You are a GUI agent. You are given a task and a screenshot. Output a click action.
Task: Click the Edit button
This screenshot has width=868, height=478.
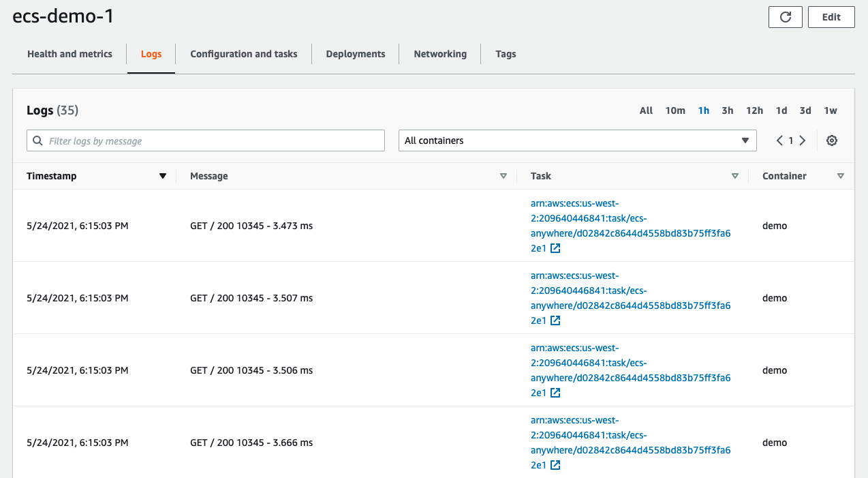(831, 17)
